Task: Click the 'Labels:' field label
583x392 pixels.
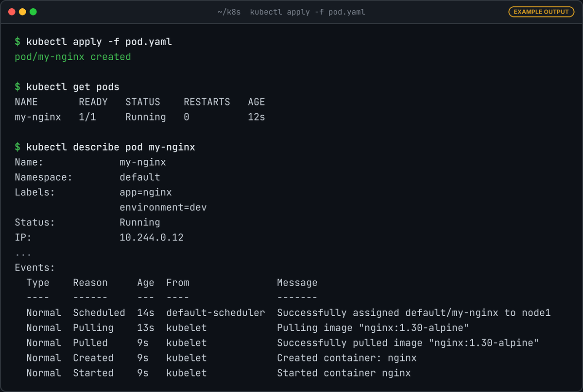Action: click(x=35, y=192)
